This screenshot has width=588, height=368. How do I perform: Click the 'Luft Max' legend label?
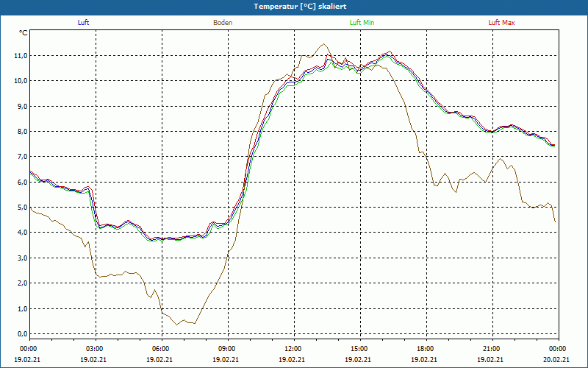pyautogui.click(x=501, y=23)
